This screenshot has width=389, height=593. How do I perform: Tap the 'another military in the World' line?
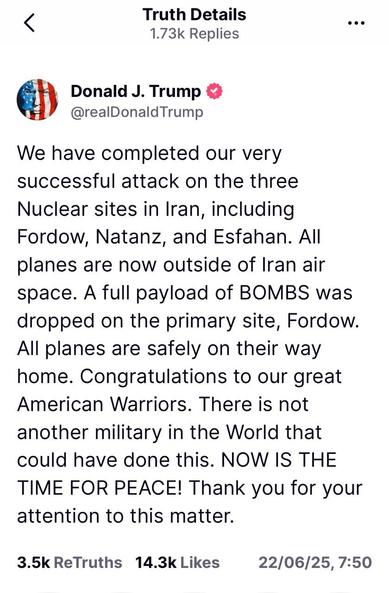pos(169,432)
